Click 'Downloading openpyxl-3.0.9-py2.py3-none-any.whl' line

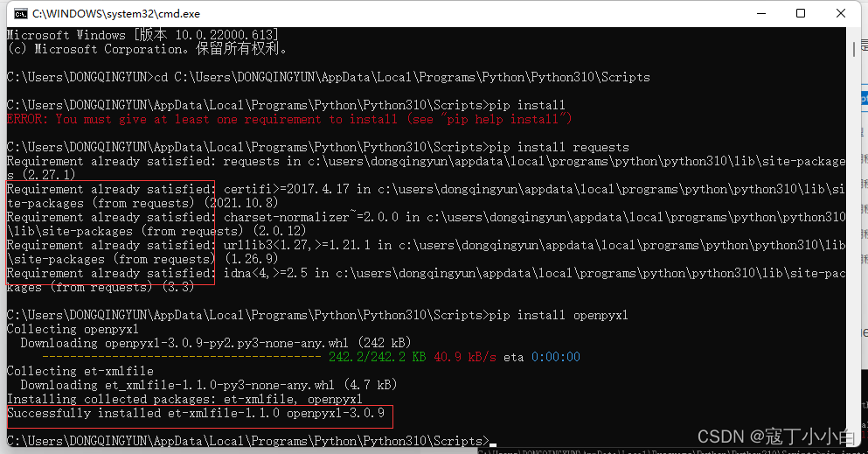coord(216,343)
